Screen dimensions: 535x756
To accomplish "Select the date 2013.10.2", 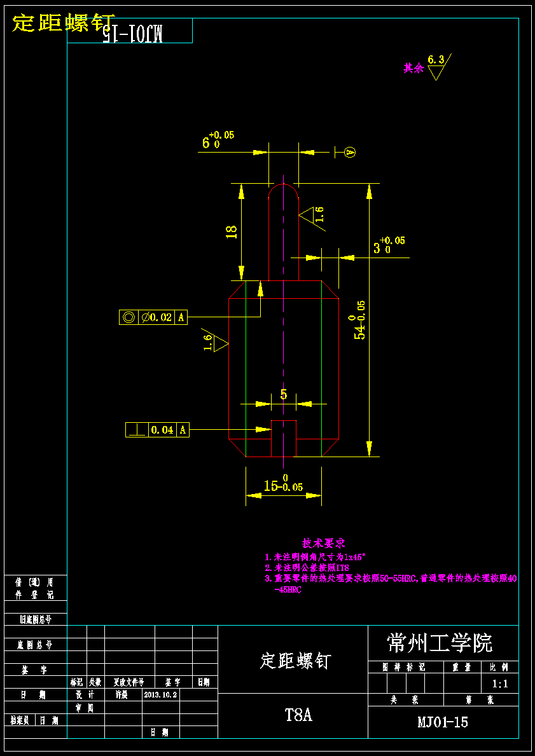I will 161,695.
